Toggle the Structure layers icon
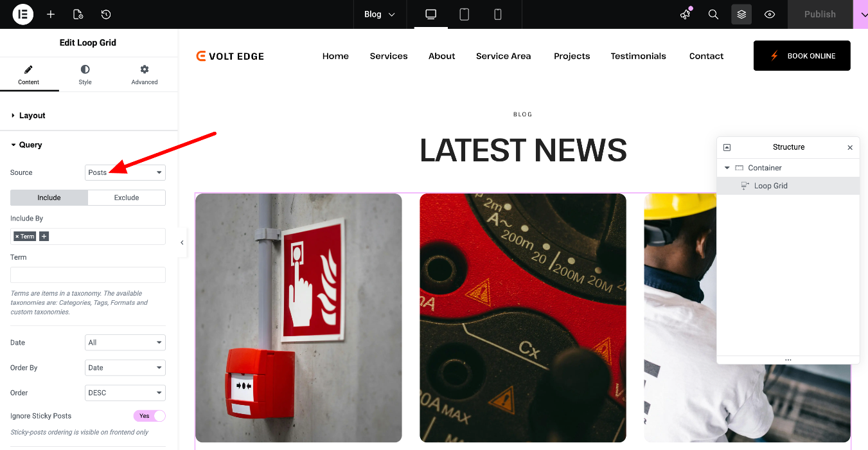This screenshot has width=868, height=450. point(741,14)
